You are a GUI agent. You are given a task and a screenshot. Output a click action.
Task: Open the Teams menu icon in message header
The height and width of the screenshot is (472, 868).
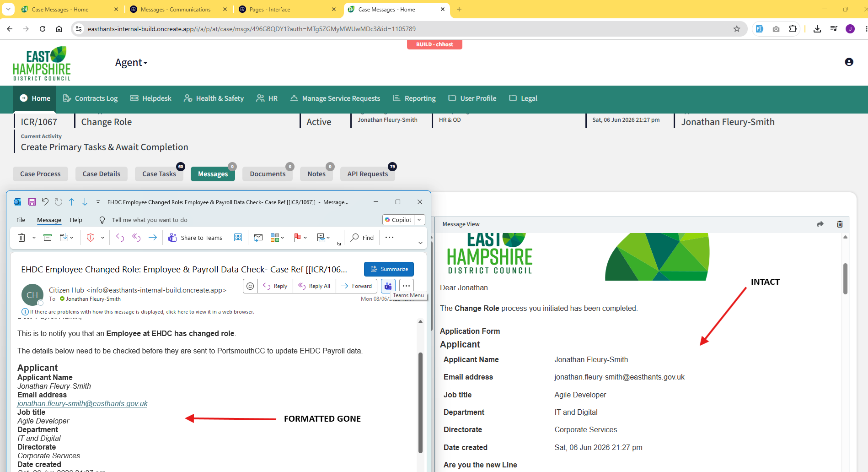pyautogui.click(x=388, y=286)
